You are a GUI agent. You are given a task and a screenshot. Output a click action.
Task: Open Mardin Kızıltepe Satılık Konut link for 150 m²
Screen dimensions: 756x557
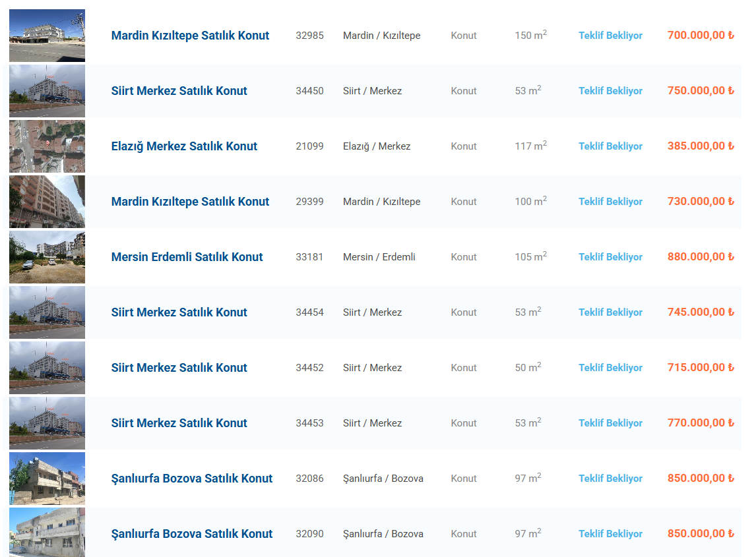(190, 36)
